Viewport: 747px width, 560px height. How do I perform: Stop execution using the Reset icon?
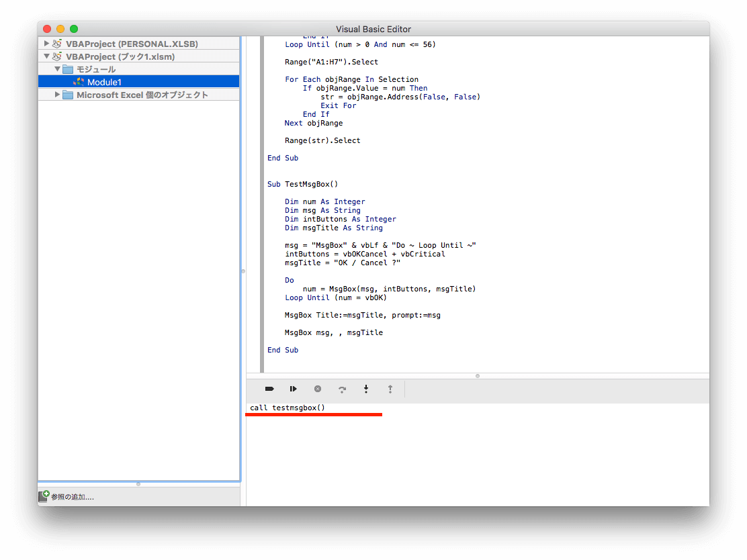pos(318,389)
